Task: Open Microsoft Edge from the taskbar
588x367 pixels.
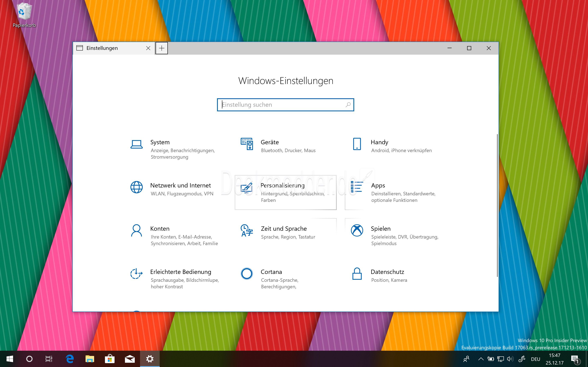Action: click(x=70, y=359)
